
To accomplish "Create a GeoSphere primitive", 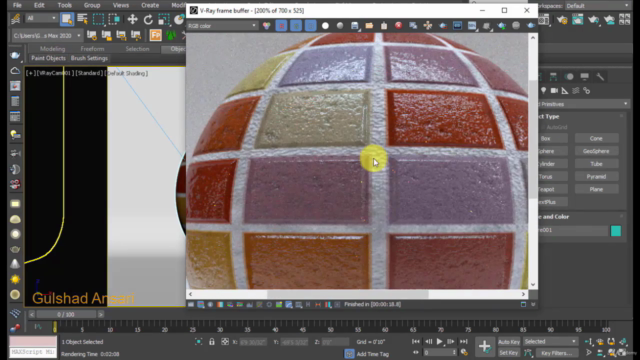I will pos(596,151).
